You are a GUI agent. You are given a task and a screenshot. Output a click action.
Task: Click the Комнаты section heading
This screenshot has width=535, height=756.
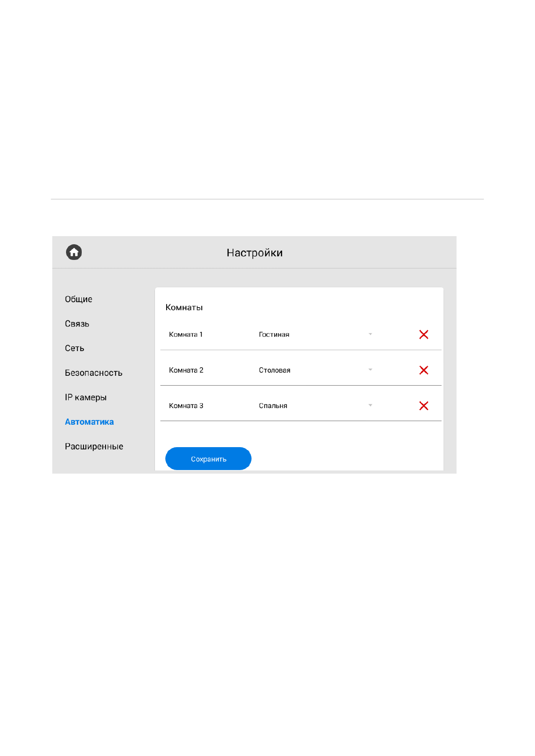click(x=184, y=308)
